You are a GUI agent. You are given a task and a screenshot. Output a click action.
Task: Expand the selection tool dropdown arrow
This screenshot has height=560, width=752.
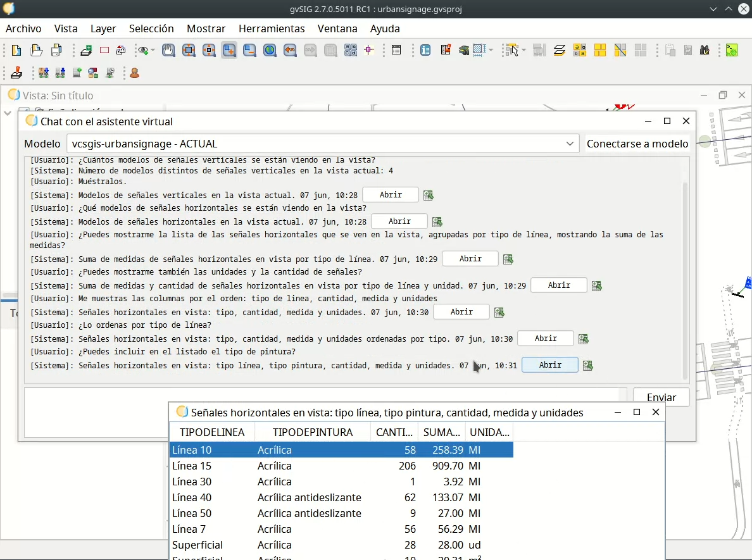[x=523, y=51]
